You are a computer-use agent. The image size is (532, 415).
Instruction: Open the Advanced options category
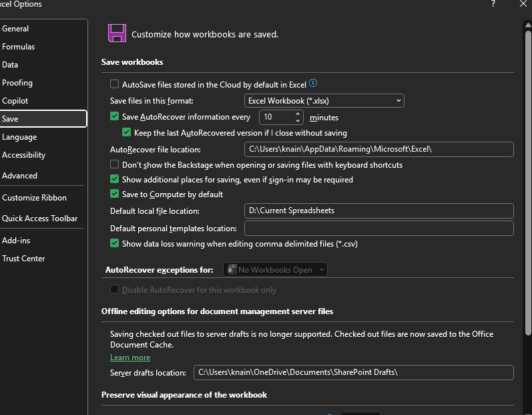coord(43,175)
